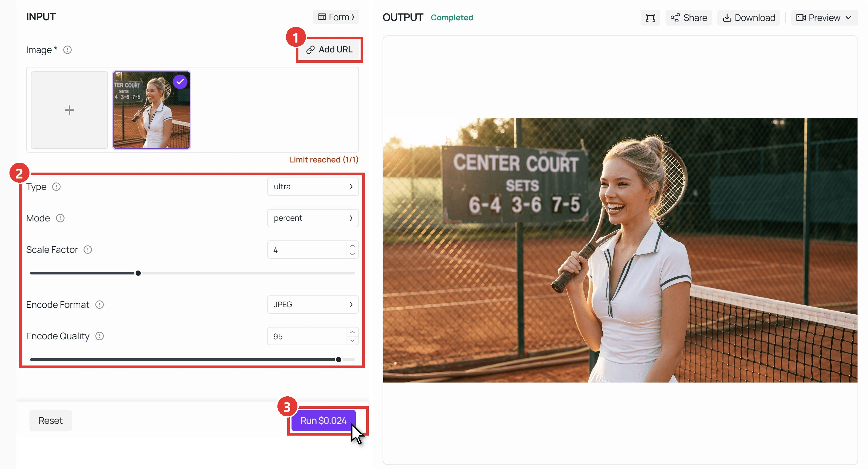
Task: Open the Encode Format dropdown showing JPEG
Action: pyautogui.click(x=313, y=305)
